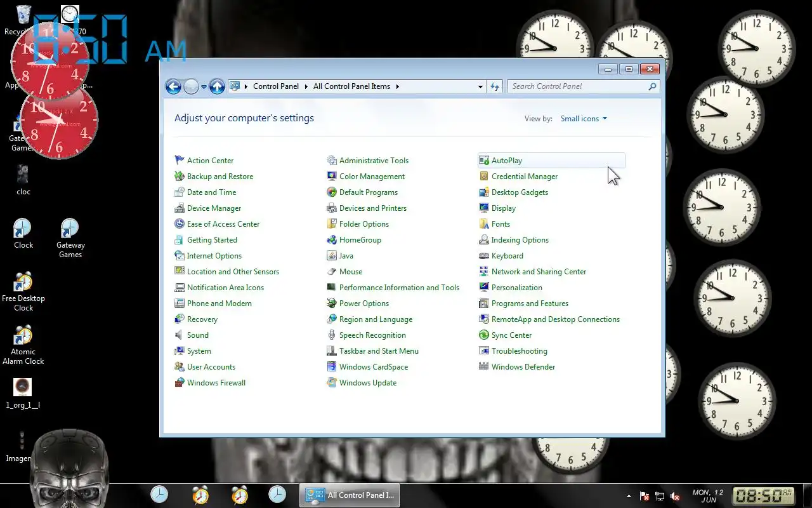812x508 pixels.
Task: Open the Credential Manager icon
Action: point(484,177)
